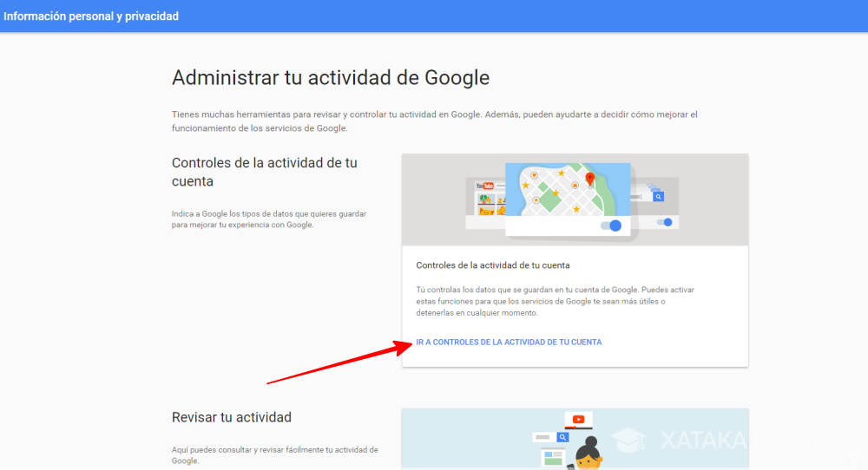Click the search magnifier in Revisar illustration
The image size is (868, 470).
coord(562,438)
